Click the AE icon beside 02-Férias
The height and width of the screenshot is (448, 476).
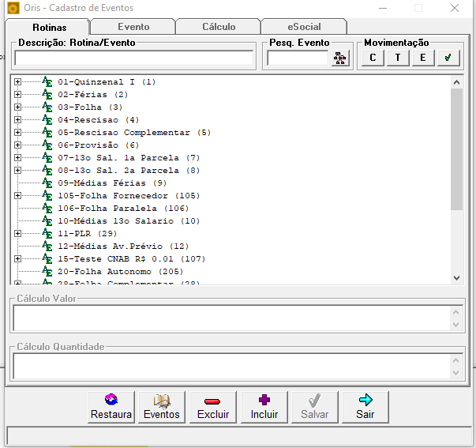pyautogui.click(x=47, y=95)
